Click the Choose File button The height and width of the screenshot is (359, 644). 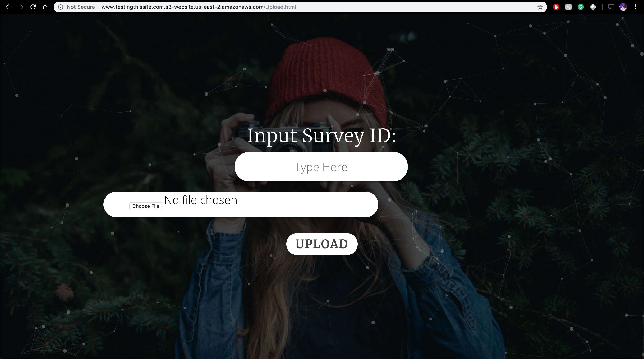click(146, 206)
